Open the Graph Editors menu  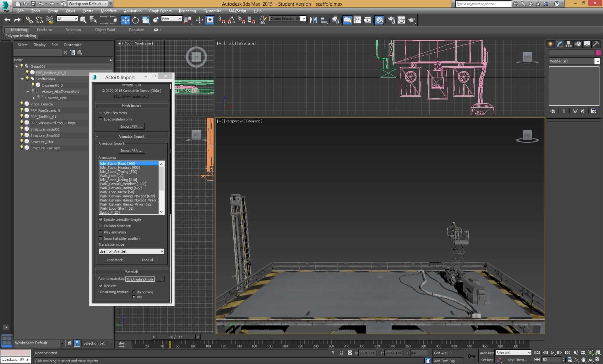pos(160,11)
